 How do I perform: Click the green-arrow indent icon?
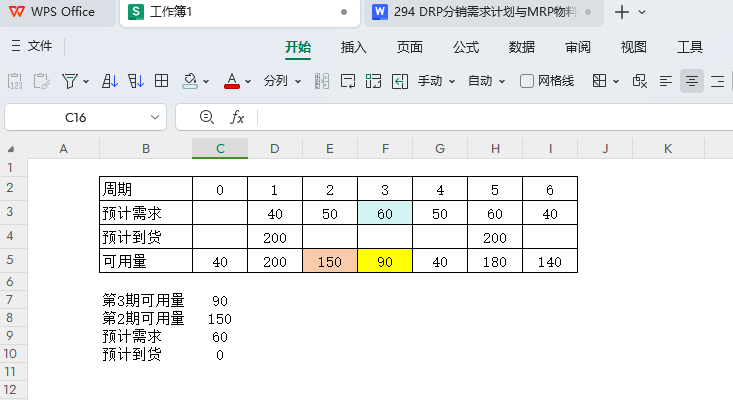click(400, 81)
